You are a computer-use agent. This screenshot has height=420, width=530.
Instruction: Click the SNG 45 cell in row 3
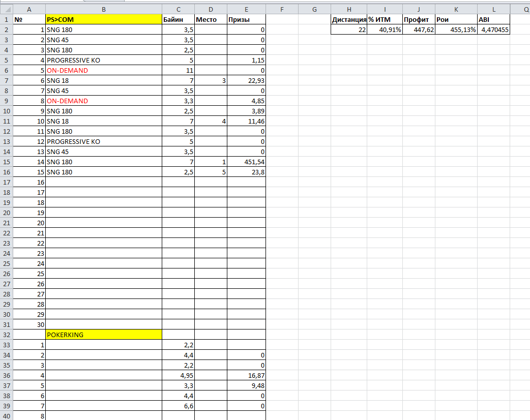pyautogui.click(x=104, y=40)
